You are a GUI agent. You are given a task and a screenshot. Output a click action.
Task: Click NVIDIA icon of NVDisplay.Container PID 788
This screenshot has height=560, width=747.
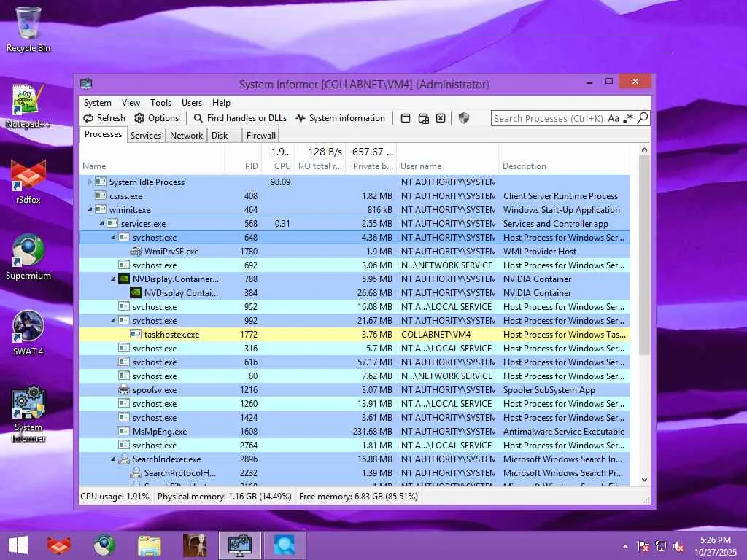tap(124, 279)
